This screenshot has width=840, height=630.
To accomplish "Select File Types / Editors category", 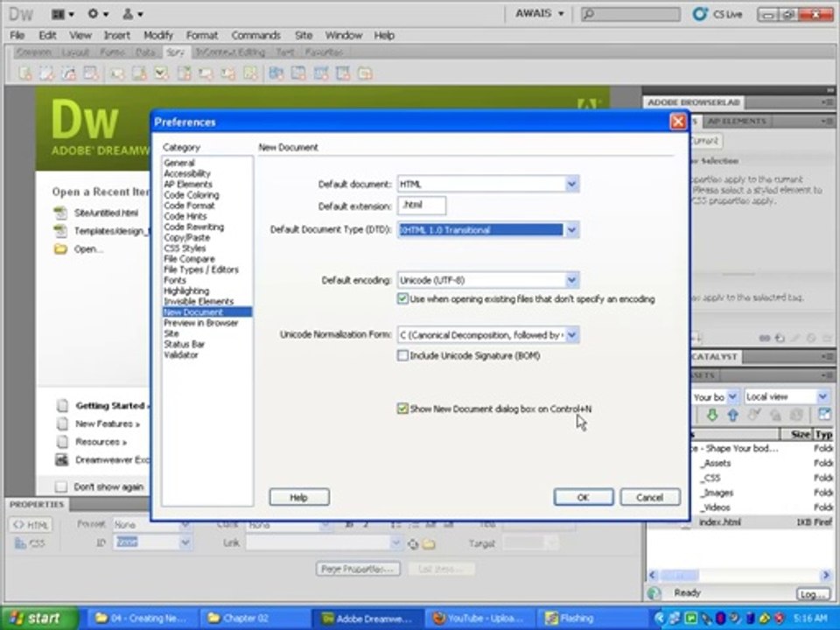I will [201, 269].
